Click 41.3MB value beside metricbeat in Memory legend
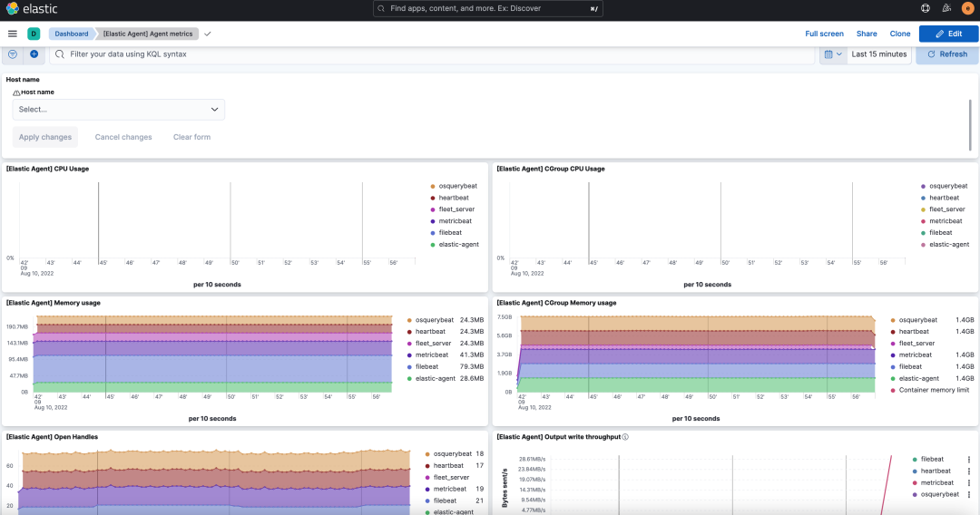Screen dimensions: 980x515 (x=472, y=355)
